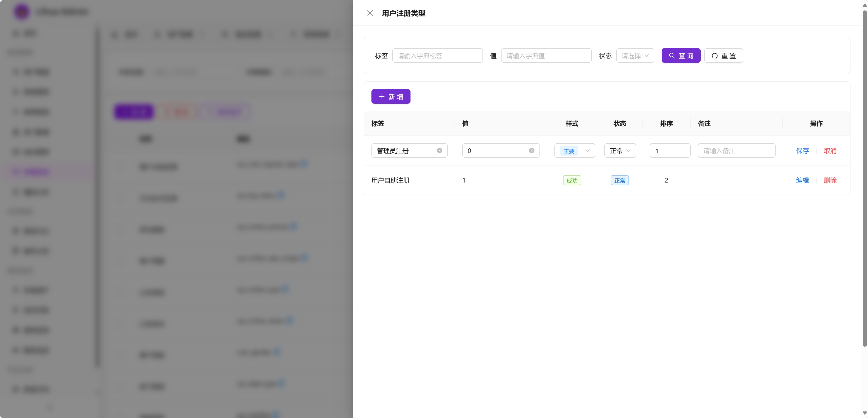Click the 排序 input with value 1

coord(670,150)
